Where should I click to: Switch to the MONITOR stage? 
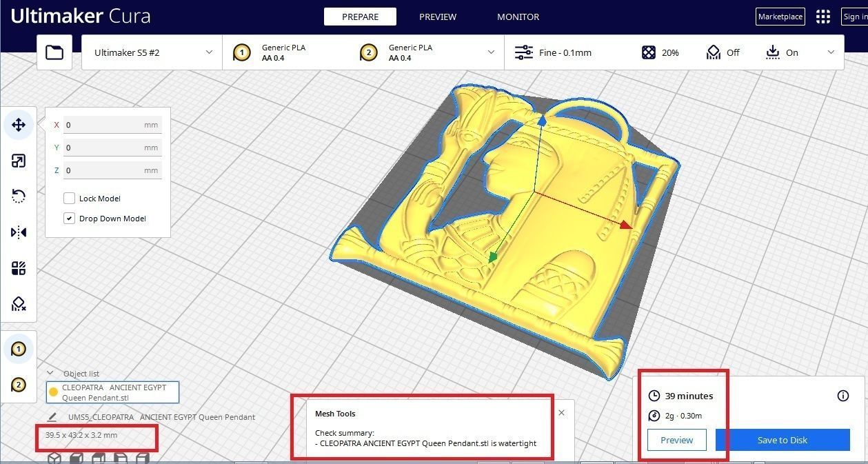point(518,17)
